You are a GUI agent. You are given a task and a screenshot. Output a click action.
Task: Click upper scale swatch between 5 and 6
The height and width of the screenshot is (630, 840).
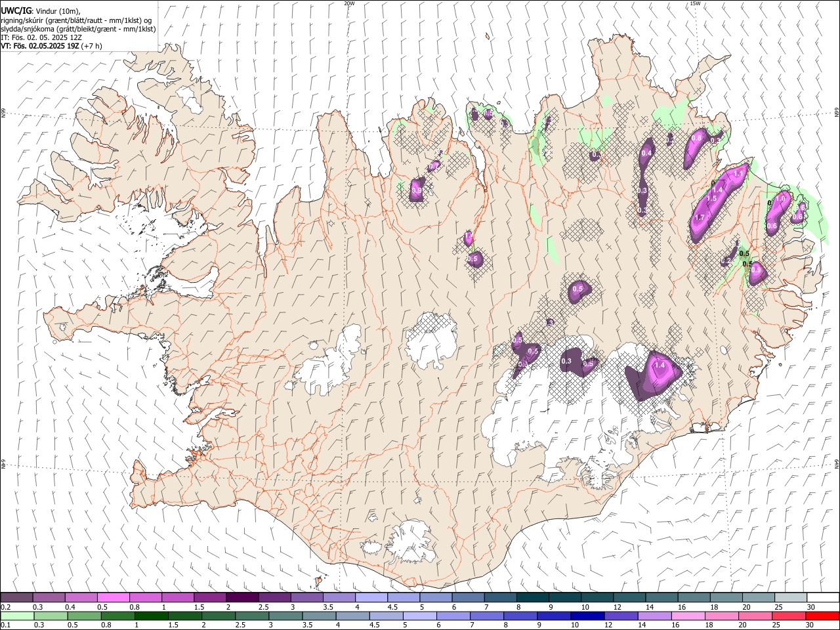tap(436, 597)
